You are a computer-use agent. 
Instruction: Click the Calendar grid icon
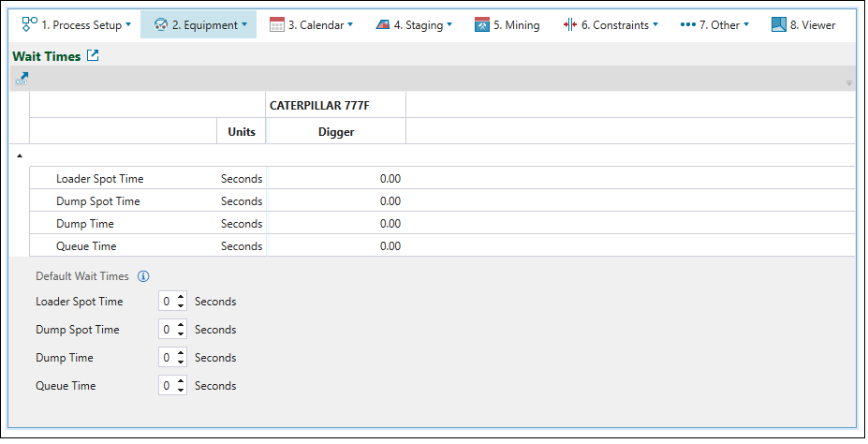[x=277, y=25]
